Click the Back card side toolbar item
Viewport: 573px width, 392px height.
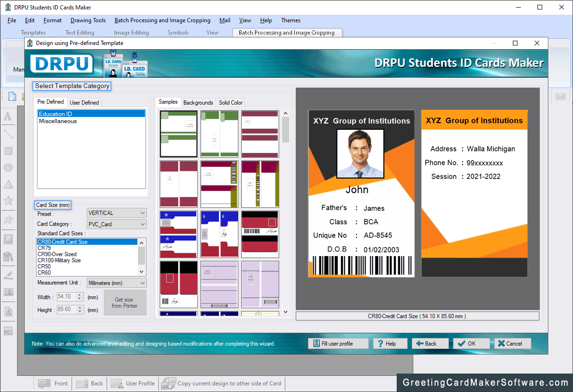[90, 383]
